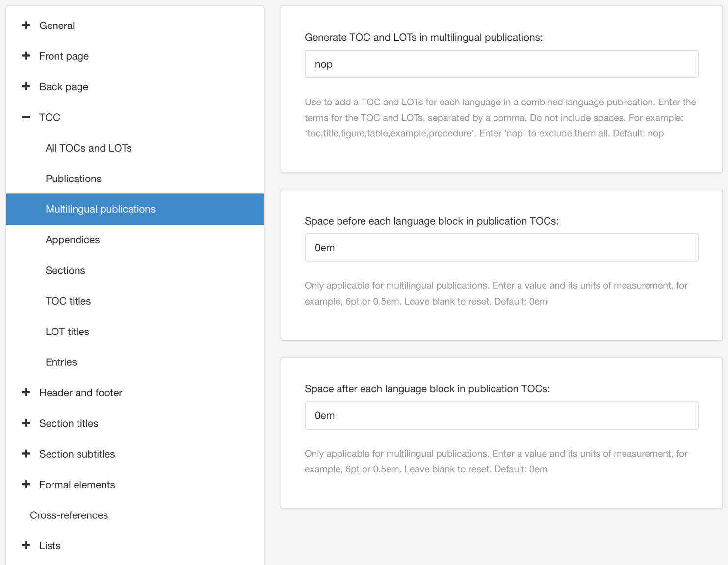The height and width of the screenshot is (565, 728).
Task: Expand Formal elements via the plus icon
Action: click(26, 484)
